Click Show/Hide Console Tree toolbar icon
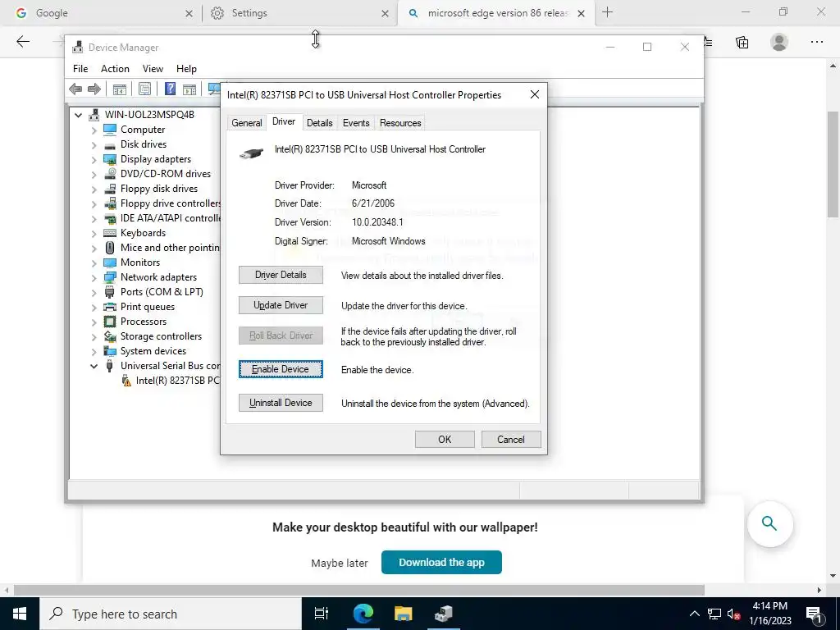Image resolution: width=840 pixels, height=630 pixels. [120, 89]
